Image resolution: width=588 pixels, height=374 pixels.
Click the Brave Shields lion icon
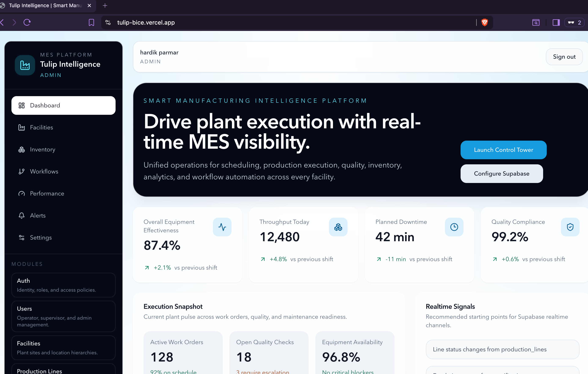[484, 22]
